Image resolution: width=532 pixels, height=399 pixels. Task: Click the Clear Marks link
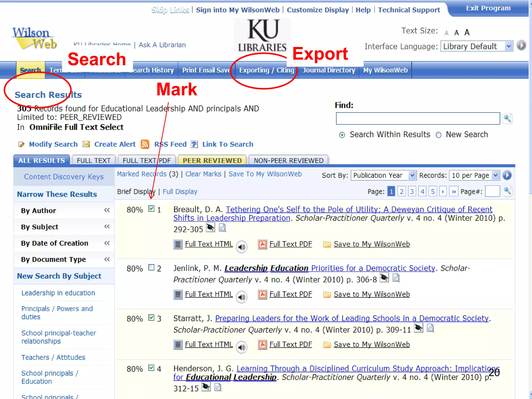click(x=203, y=174)
